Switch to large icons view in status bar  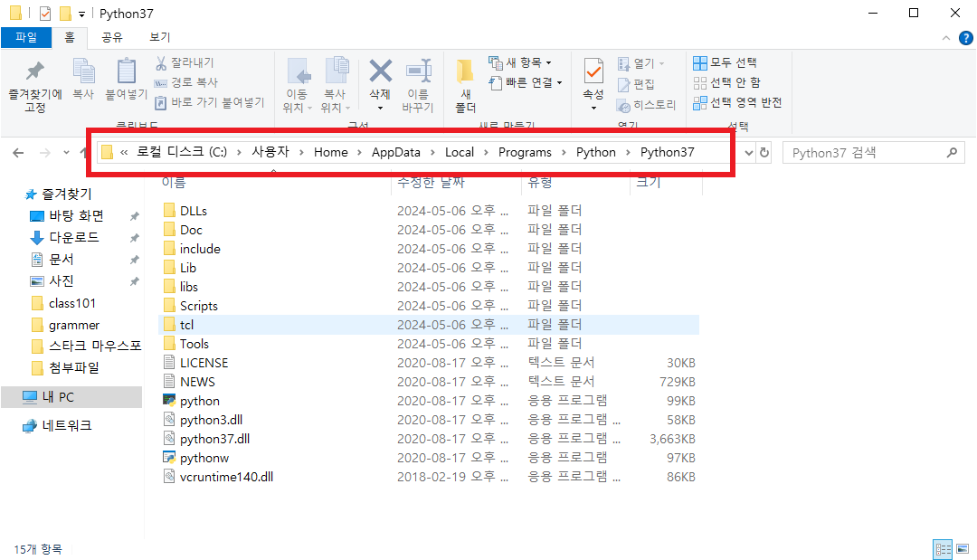(x=963, y=549)
